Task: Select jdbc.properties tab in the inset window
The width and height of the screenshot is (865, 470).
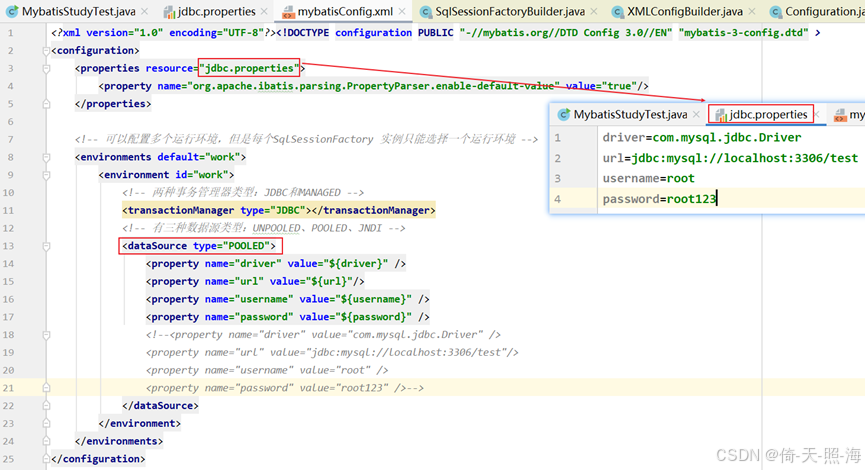Action: click(768, 114)
